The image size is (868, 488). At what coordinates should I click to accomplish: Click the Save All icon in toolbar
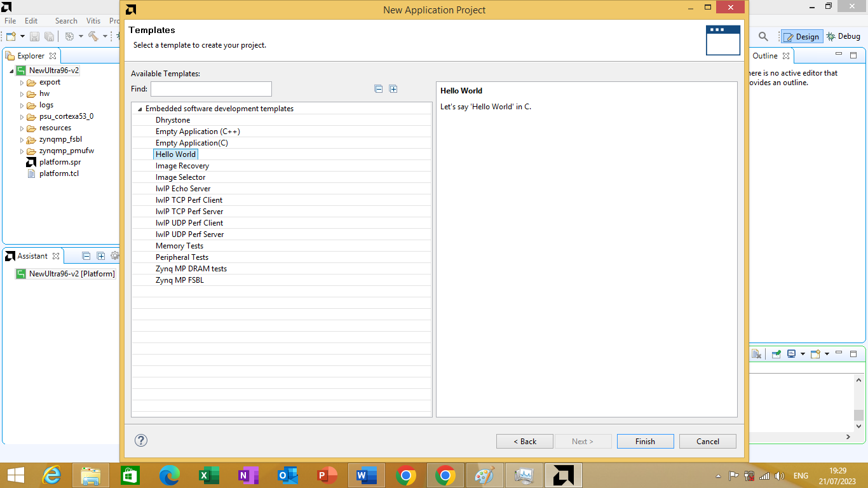coord(49,37)
